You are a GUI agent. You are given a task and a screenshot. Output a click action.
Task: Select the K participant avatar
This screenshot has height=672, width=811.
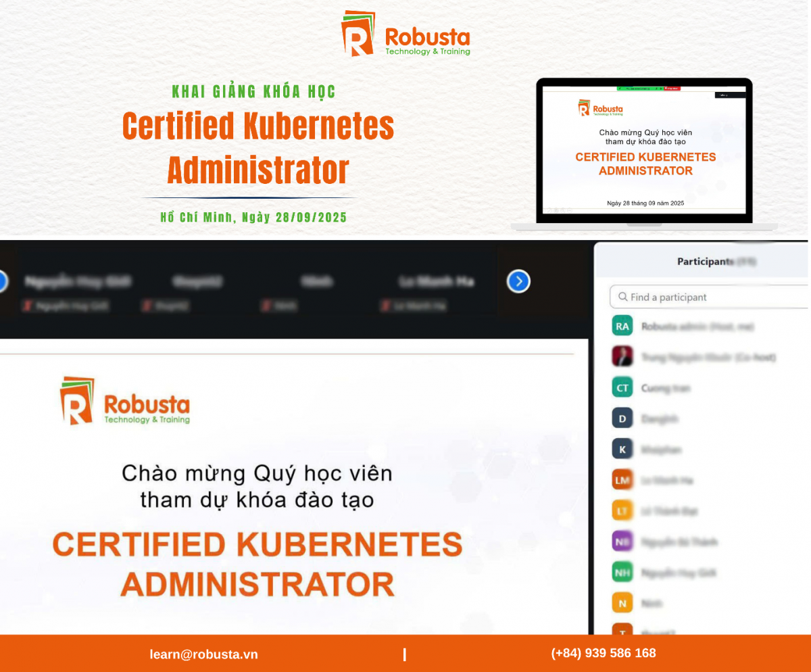(x=622, y=449)
